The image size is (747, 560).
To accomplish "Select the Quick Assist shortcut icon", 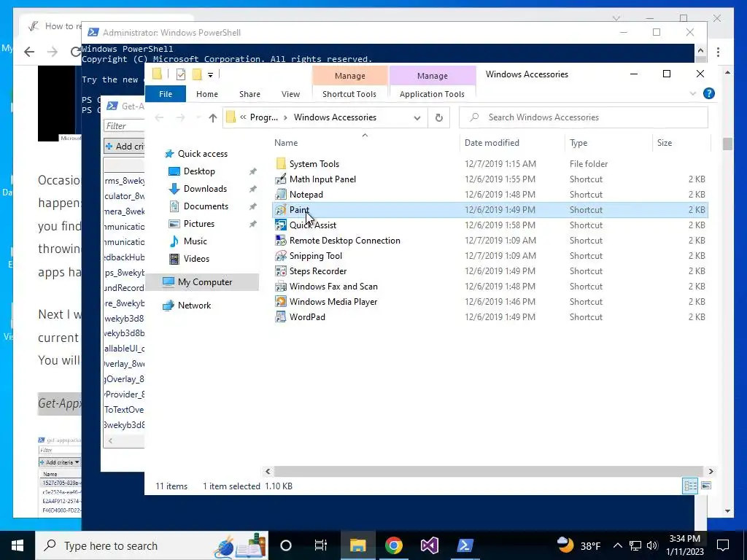I will pos(281,225).
